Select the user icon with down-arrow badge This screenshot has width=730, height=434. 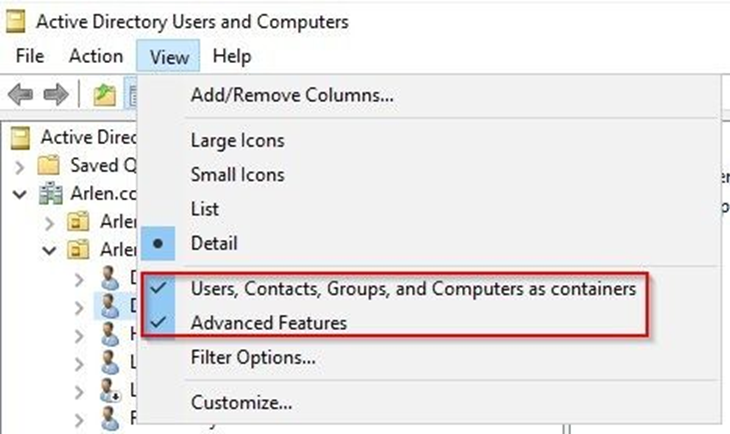click(x=111, y=390)
